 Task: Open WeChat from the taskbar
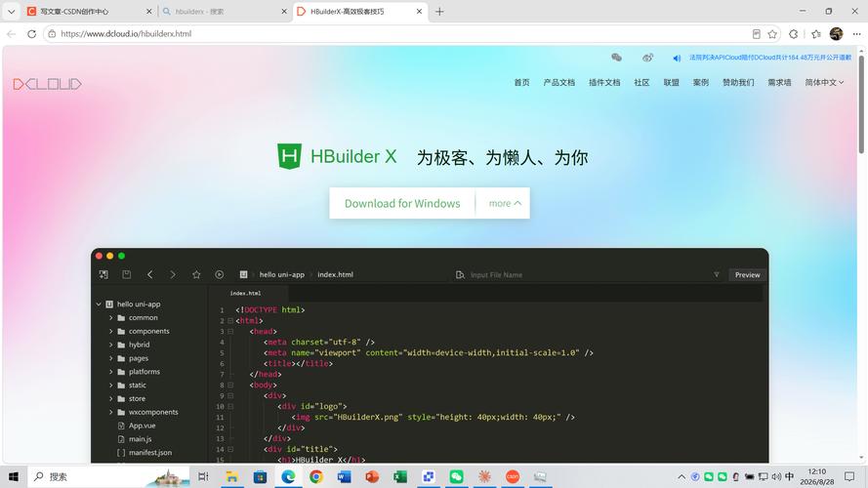[456, 476]
